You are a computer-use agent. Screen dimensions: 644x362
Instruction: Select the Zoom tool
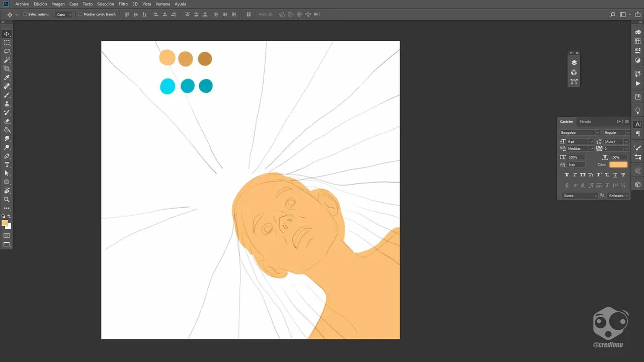click(7, 200)
